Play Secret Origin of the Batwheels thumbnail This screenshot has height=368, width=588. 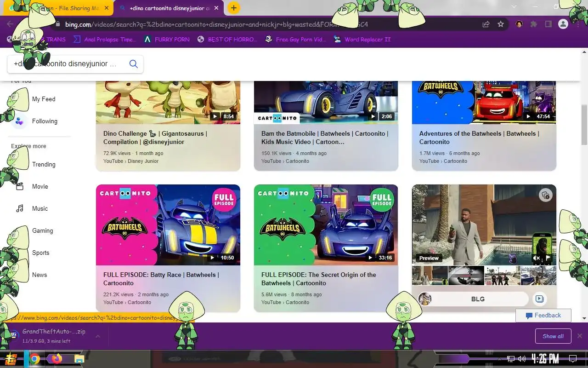[x=326, y=225]
